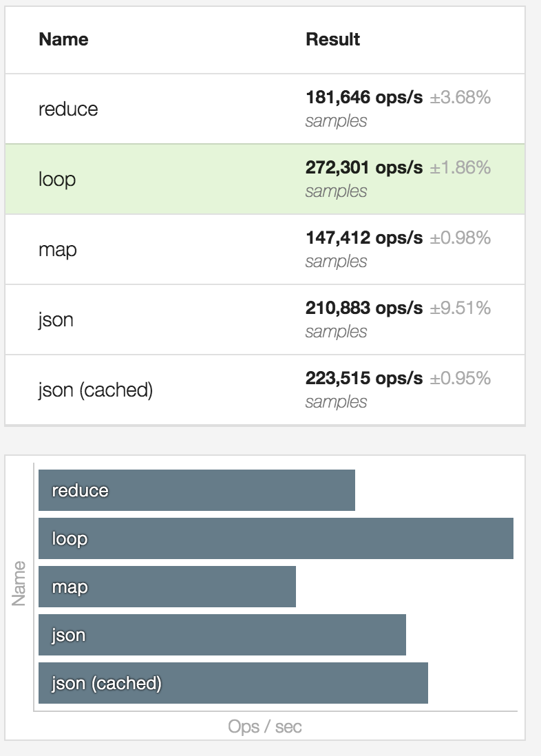Viewport: 541px width, 756px height.
Task: Click the Result column header
Action: 332,39
